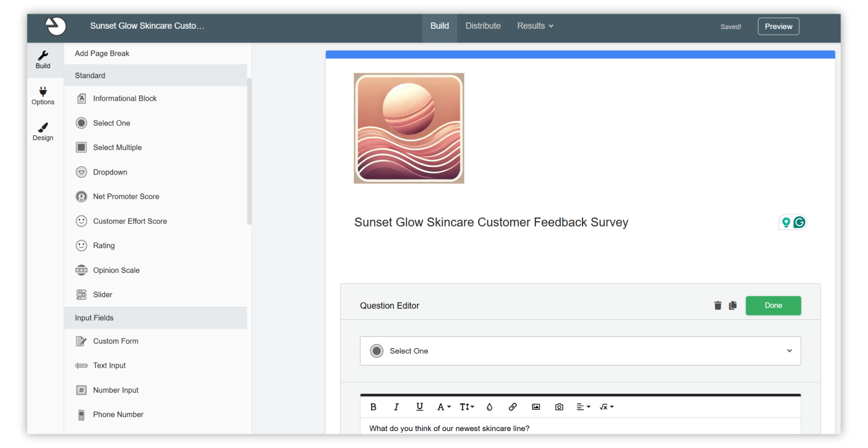Switch to the Distribute tab
868x448 pixels.
point(483,26)
